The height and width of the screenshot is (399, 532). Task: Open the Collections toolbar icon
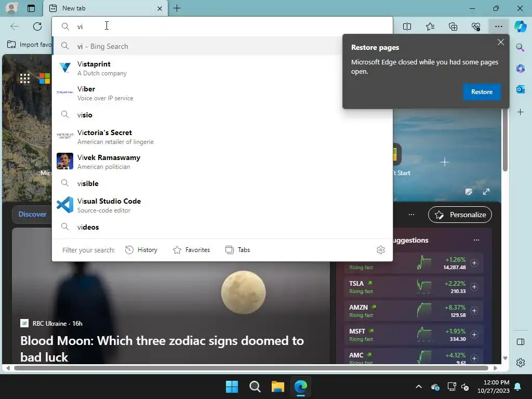[x=453, y=26]
